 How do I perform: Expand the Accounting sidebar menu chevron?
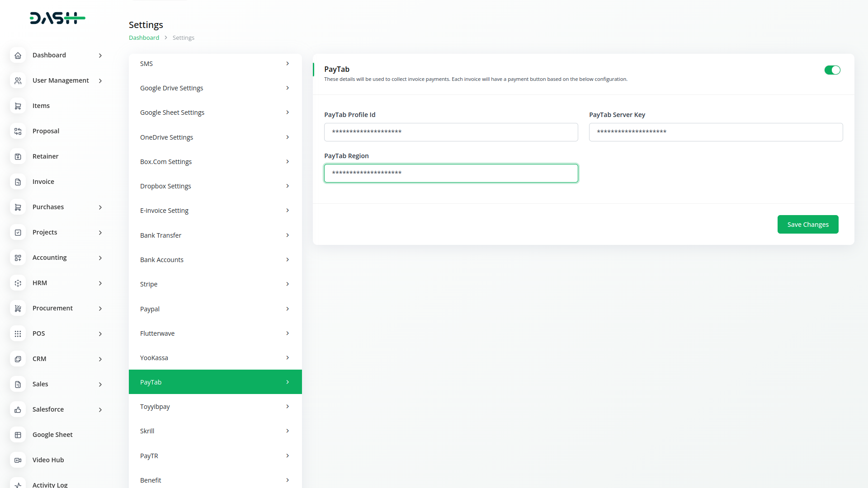[100, 258]
